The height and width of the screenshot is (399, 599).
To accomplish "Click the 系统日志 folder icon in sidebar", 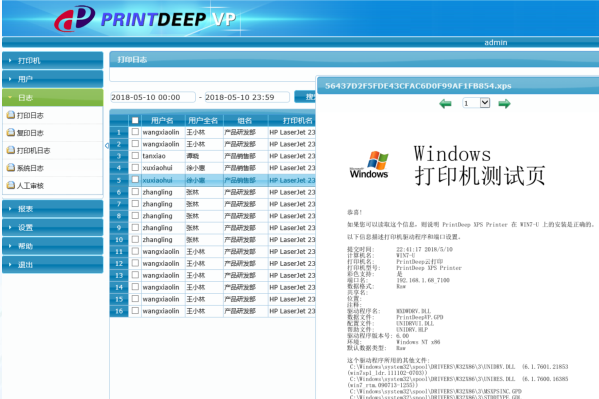I will (11, 167).
